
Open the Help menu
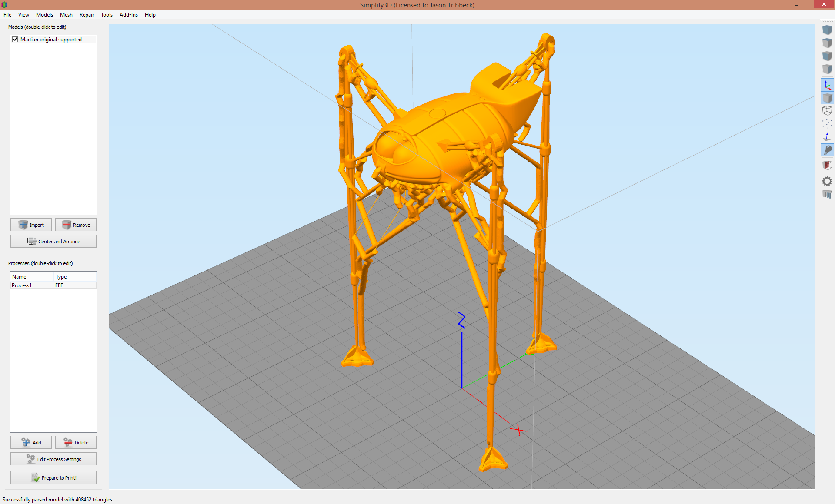coord(150,15)
